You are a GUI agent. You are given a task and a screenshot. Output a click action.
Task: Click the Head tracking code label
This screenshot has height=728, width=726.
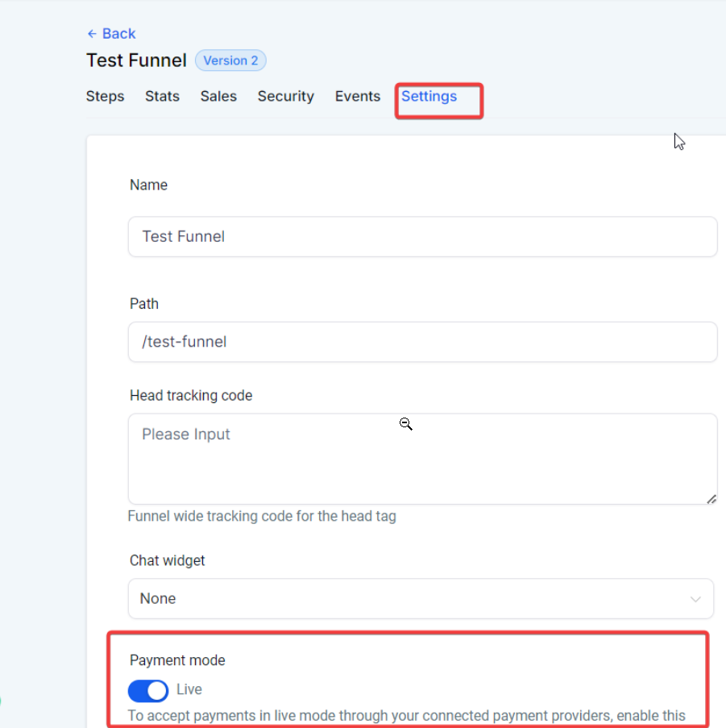click(x=191, y=396)
